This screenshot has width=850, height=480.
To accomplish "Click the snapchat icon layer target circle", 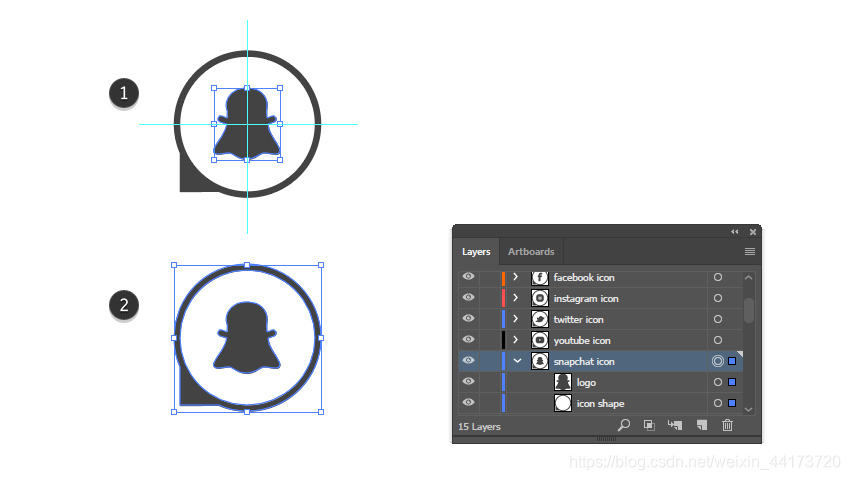I will pos(718,361).
